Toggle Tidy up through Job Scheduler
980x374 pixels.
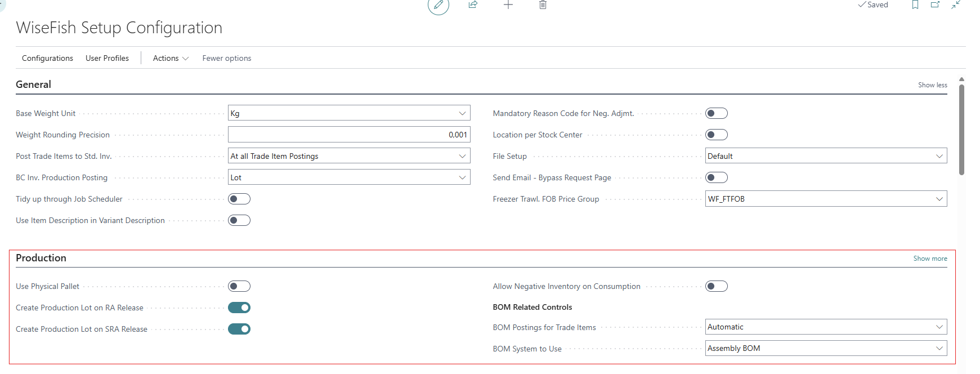click(239, 199)
